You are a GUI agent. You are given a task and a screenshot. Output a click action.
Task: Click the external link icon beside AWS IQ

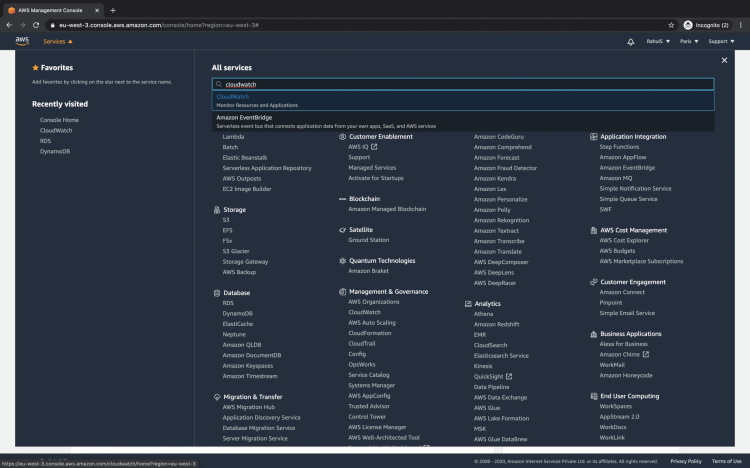374,147
